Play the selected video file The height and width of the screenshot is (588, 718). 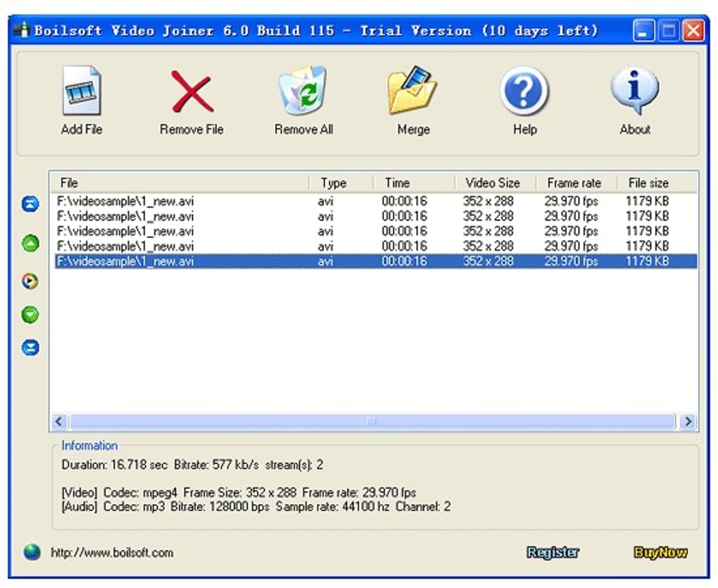[30, 281]
